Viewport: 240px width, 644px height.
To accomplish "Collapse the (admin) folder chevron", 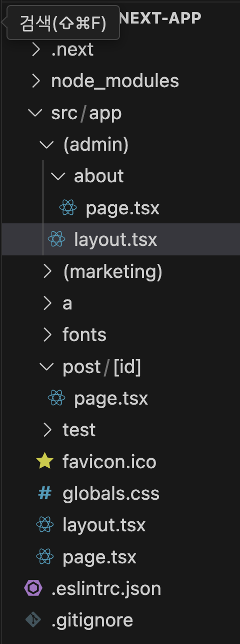I will [x=47, y=145].
